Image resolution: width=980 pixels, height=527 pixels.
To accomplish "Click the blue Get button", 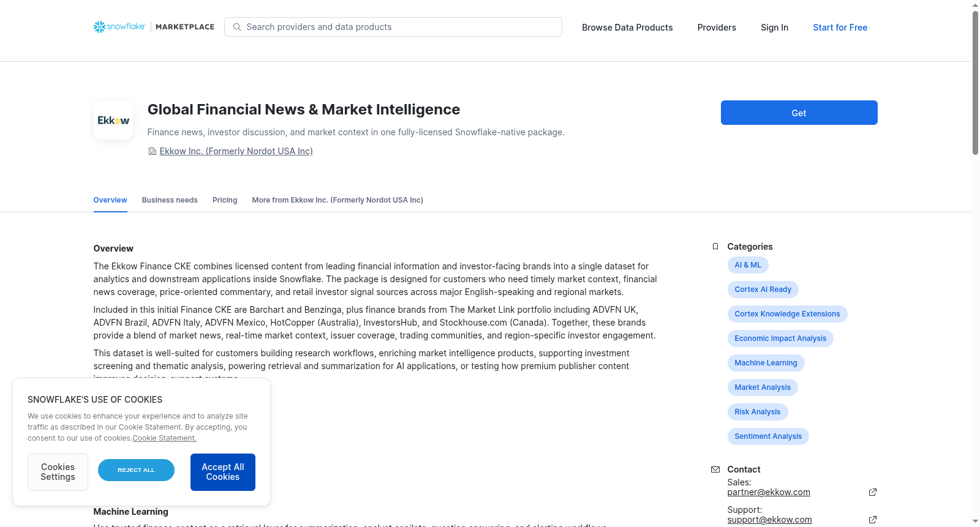I will pos(799,113).
